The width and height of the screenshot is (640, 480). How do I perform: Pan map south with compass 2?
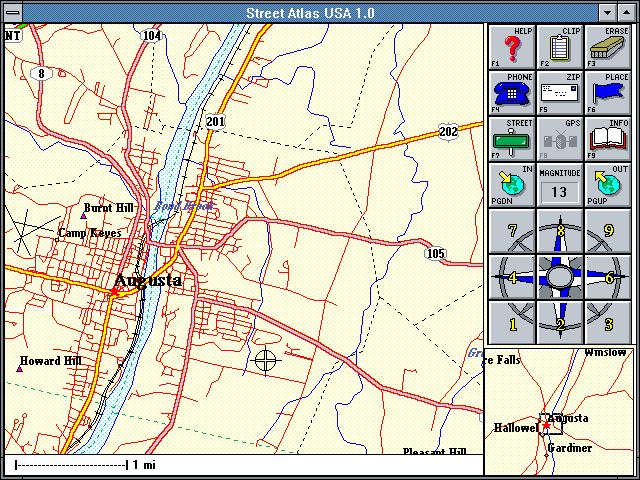559,323
